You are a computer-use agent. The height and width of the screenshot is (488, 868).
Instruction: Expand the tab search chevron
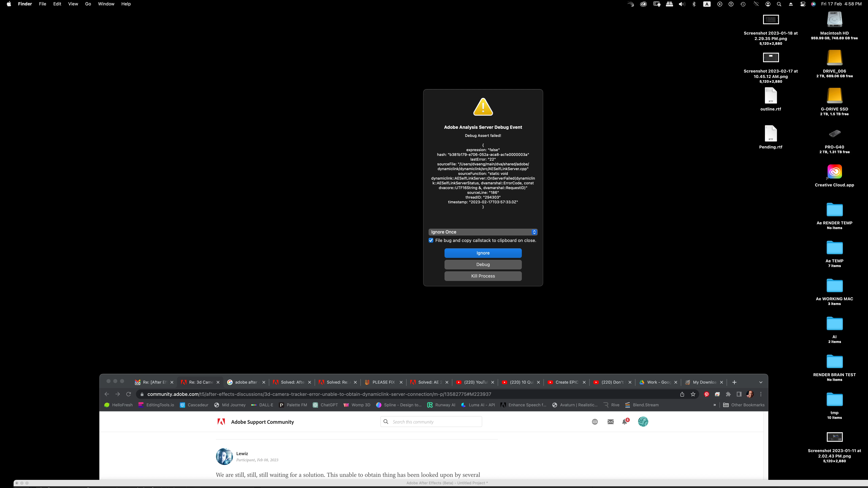pyautogui.click(x=761, y=382)
